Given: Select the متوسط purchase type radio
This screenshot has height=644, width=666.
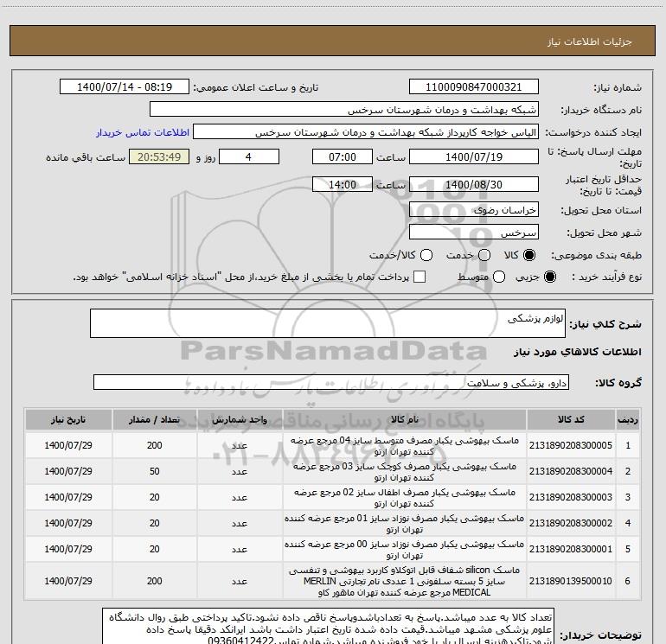Looking at the screenshot, I should [x=499, y=277].
